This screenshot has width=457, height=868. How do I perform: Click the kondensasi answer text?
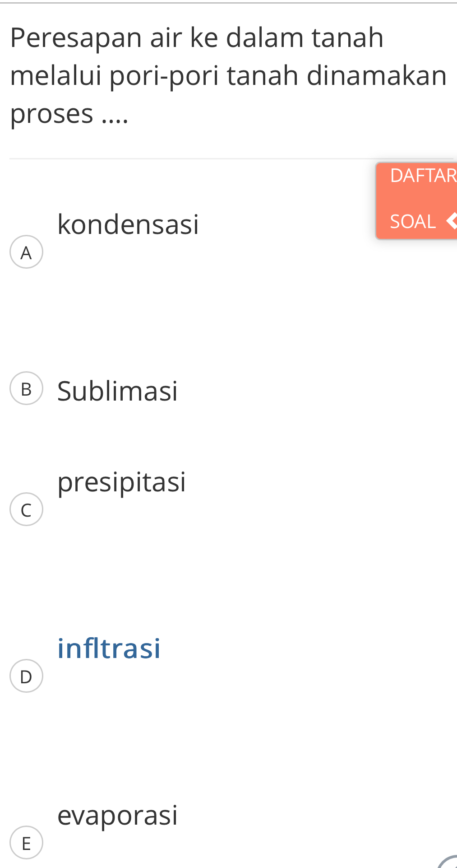click(128, 224)
